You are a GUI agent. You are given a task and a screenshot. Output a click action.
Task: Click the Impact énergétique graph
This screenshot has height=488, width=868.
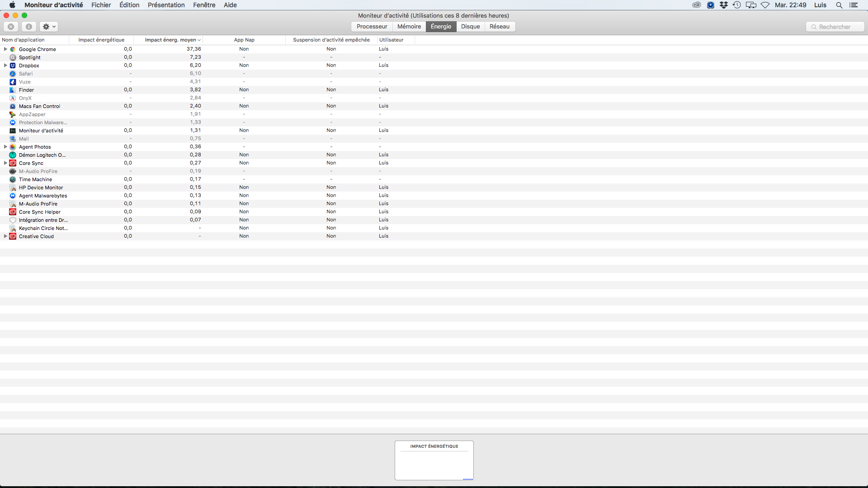coord(434,460)
